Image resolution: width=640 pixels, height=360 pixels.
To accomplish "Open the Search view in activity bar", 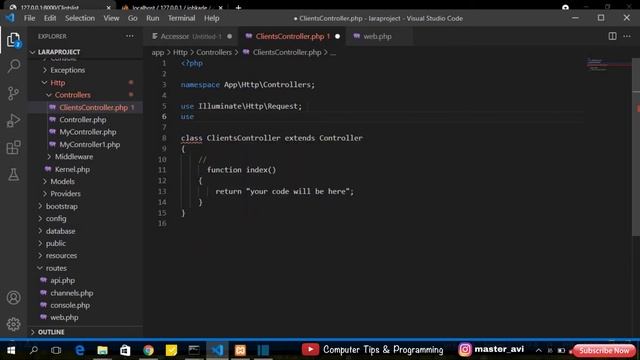I will [x=13, y=66].
